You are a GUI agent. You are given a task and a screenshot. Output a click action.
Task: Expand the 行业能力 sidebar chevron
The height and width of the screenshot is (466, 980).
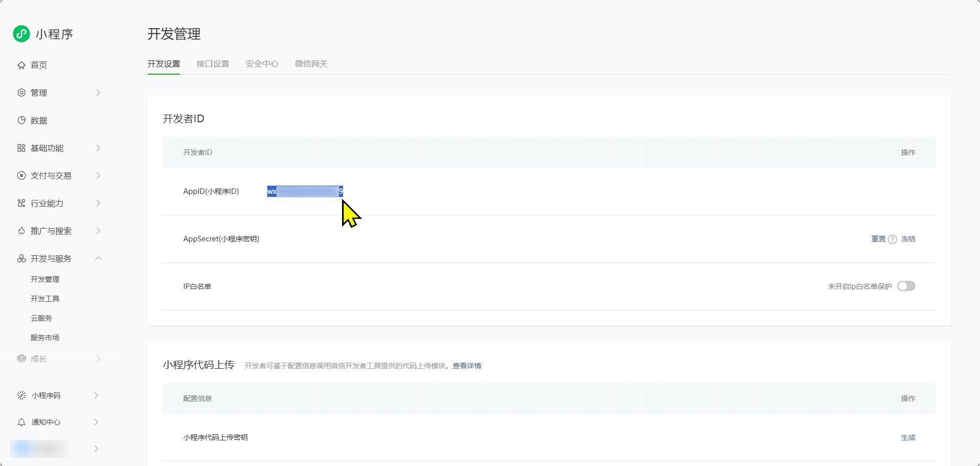click(98, 203)
